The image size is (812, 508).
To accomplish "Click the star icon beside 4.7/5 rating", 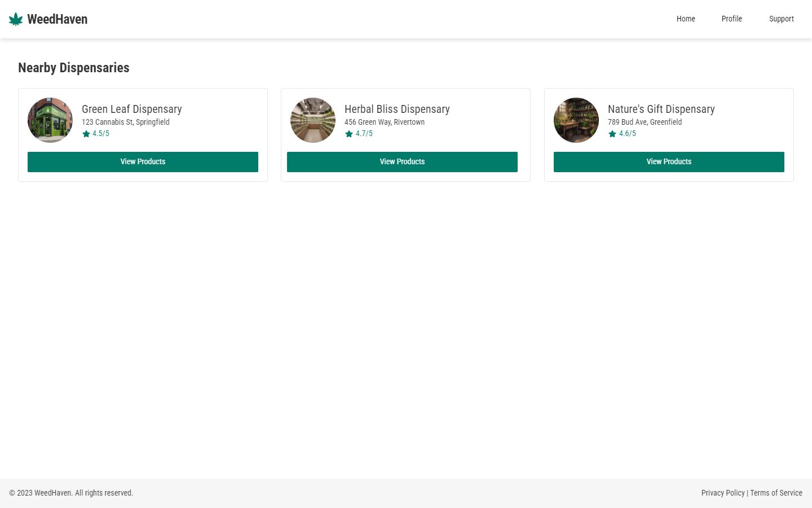I will pyautogui.click(x=349, y=134).
